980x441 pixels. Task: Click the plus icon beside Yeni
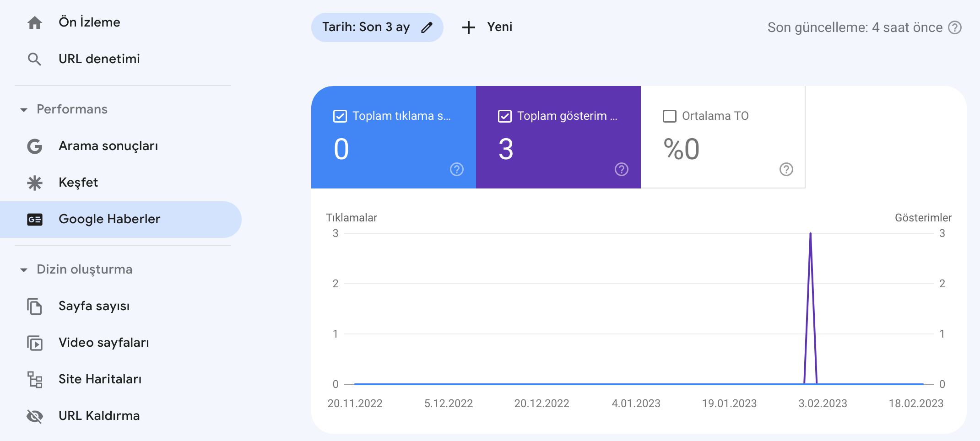(468, 27)
